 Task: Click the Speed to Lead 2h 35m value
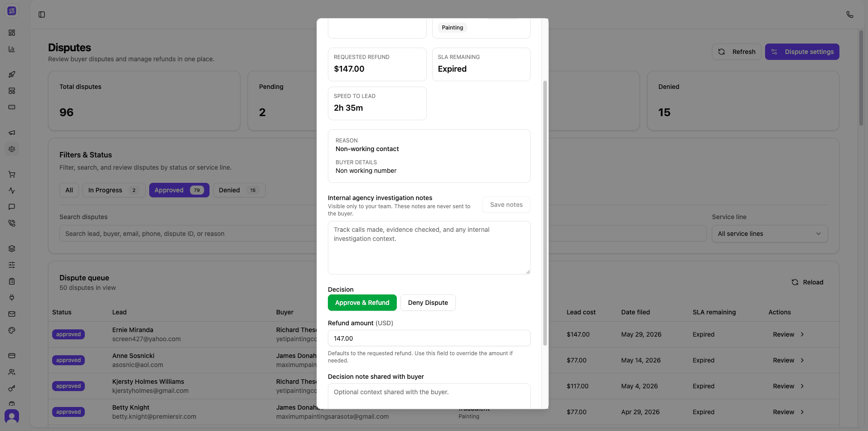[x=348, y=108]
